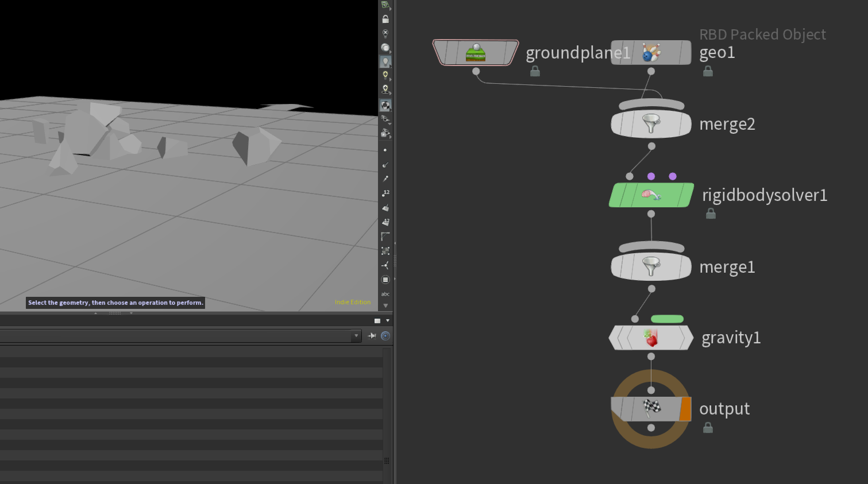868x484 pixels.
Task: Click the bowling pins icon on geo1 node
Action: [651, 52]
